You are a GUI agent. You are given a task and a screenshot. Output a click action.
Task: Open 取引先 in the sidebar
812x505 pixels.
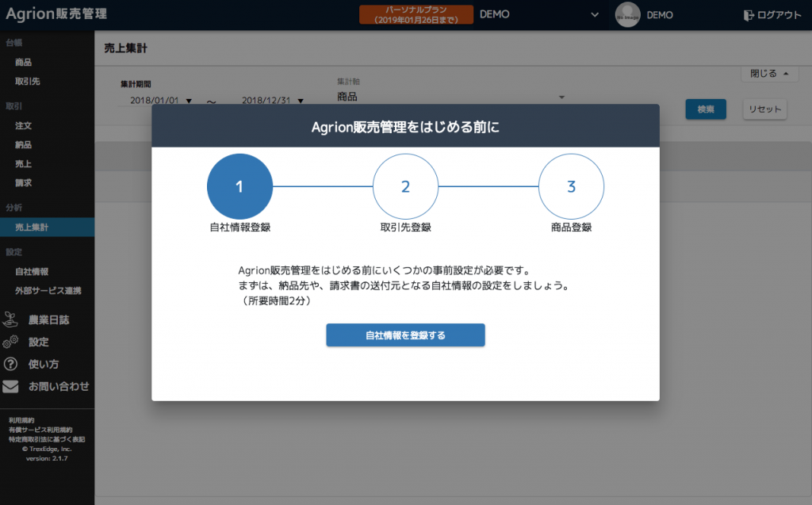pyautogui.click(x=28, y=82)
